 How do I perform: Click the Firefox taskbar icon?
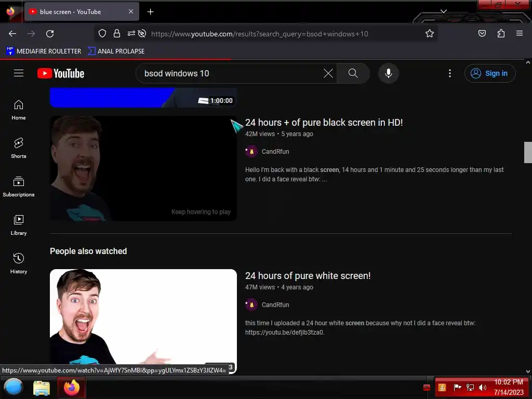[72, 388]
